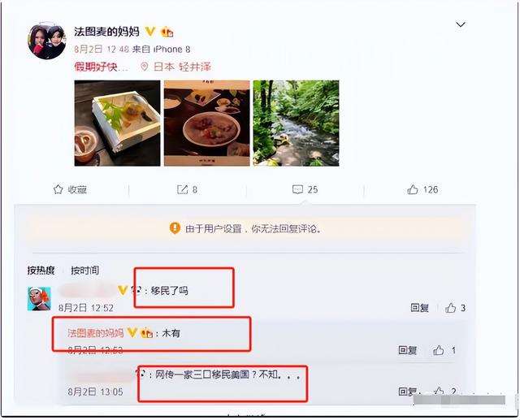
Task: Open the forest stream photo thumbnail
Action: tap(296, 123)
